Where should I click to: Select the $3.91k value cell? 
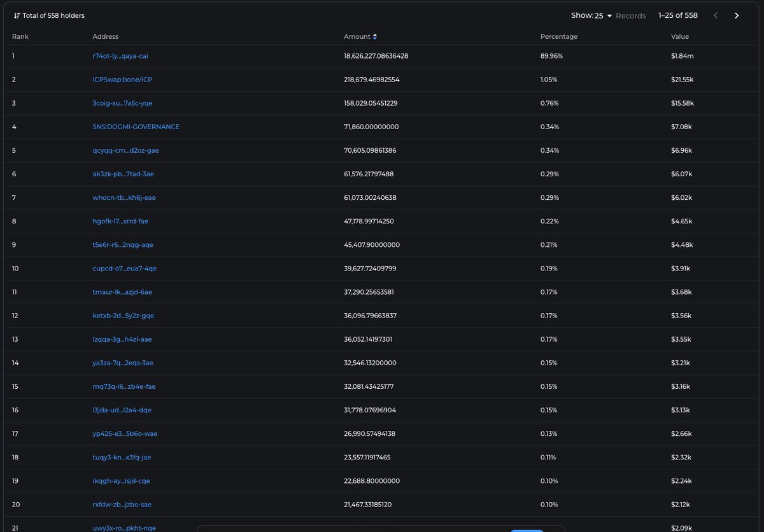click(681, 268)
